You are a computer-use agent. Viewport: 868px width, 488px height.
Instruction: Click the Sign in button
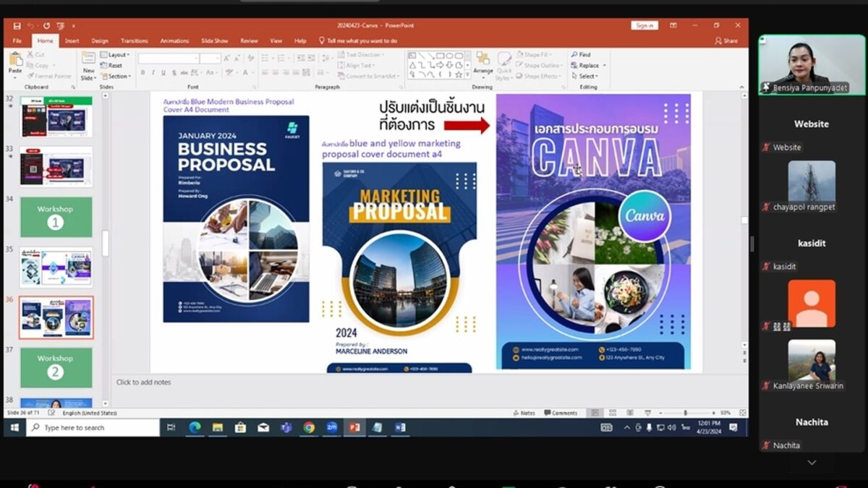pyautogui.click(x=644, y=25)
